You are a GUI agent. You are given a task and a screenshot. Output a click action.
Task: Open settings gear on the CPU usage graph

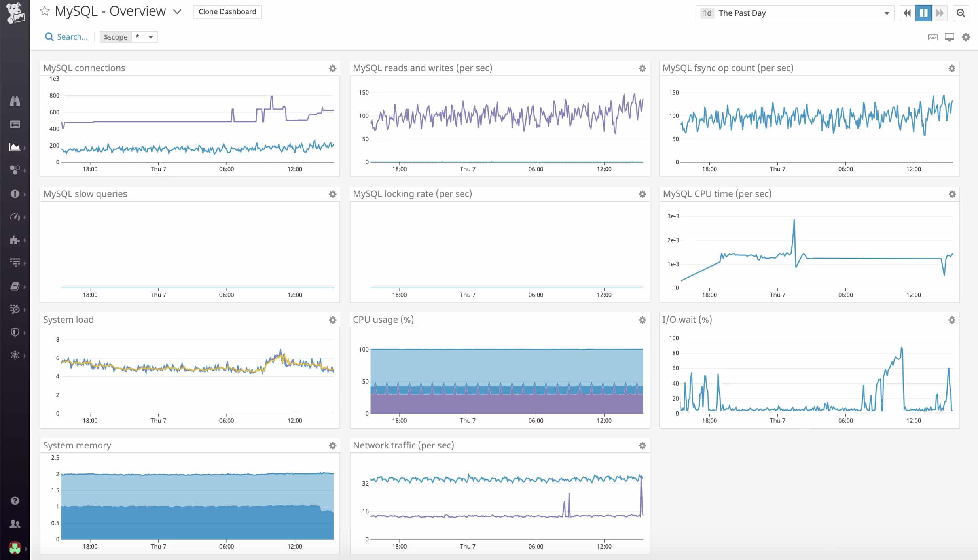642,320
